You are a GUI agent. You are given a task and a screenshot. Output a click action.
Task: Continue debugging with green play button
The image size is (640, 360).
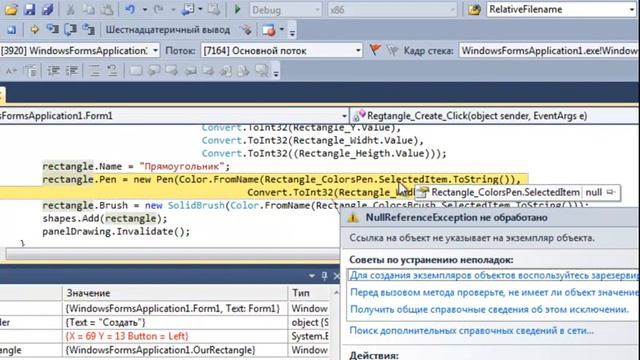[237, 9]
